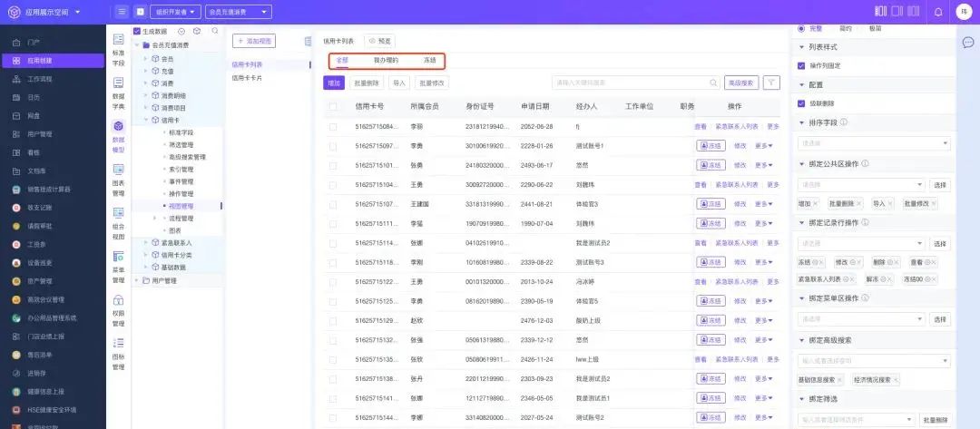The width and height of the screenshot is (980, 429).
Task: Expand the 紧急联系人 tree node
Action: click(x=145, y=242)
